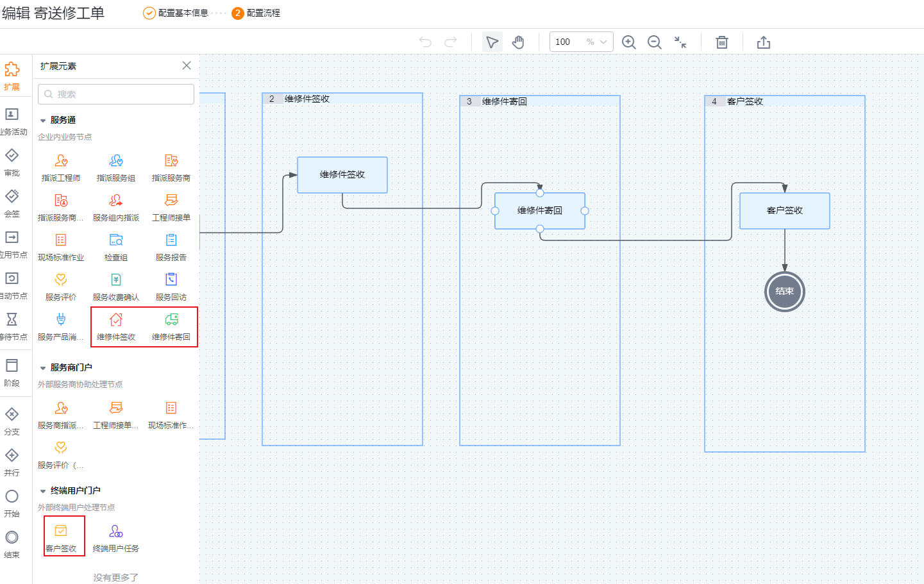Zoom in with the magnifier plus icon

point(629,42)
